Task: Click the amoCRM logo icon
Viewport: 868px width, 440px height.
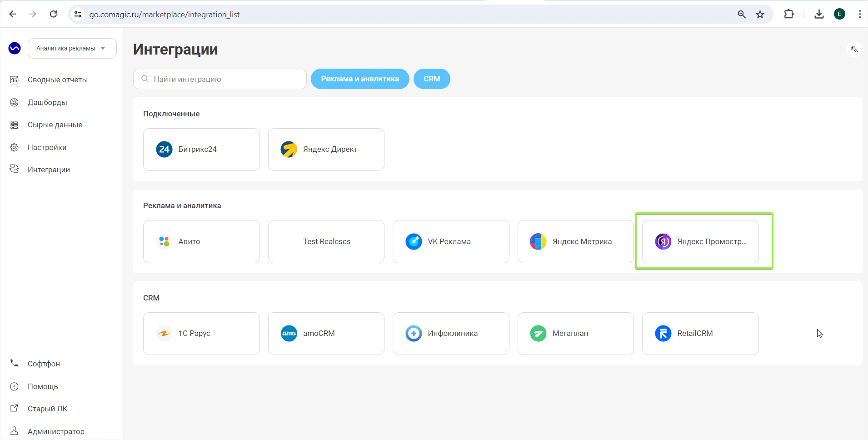Action: point(289,333)
